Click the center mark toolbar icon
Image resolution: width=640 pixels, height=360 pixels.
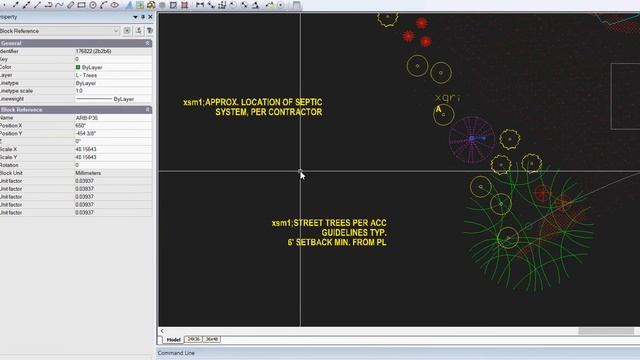tap(281, 5)
